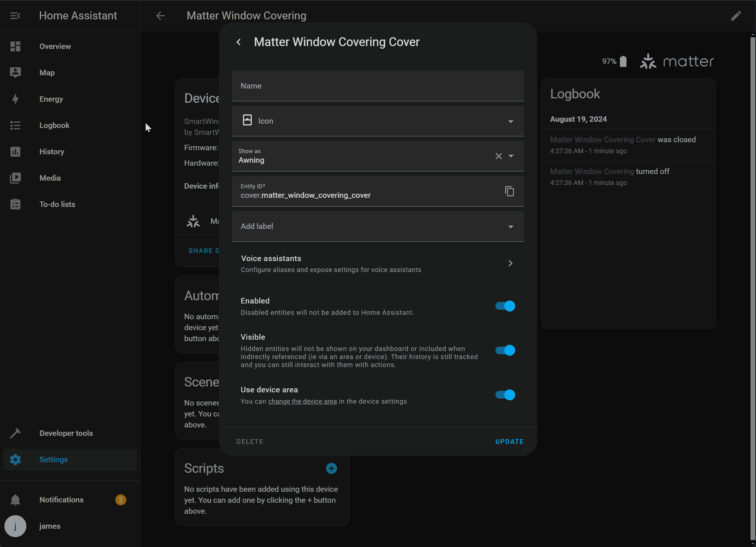Go back with top arrow icon
Viewport: 756px width, 547px height.
160,16
